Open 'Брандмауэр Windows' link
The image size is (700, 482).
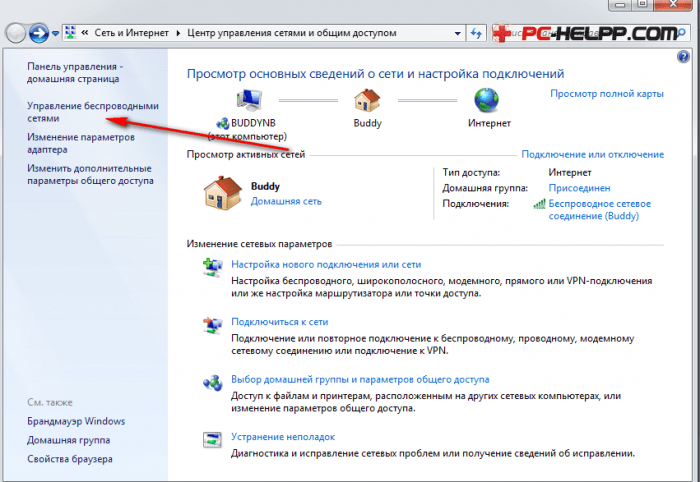pyautogui.click(x=76, y=421)
